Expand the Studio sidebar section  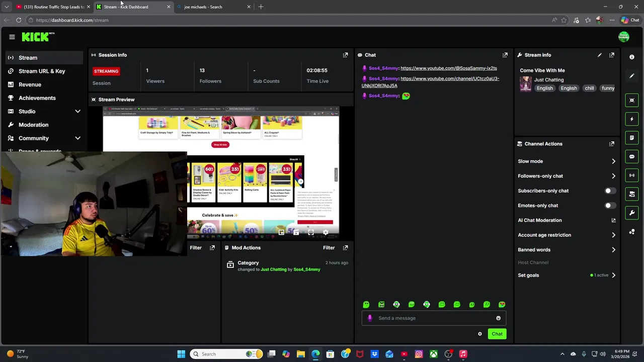(x=77, y=111)
